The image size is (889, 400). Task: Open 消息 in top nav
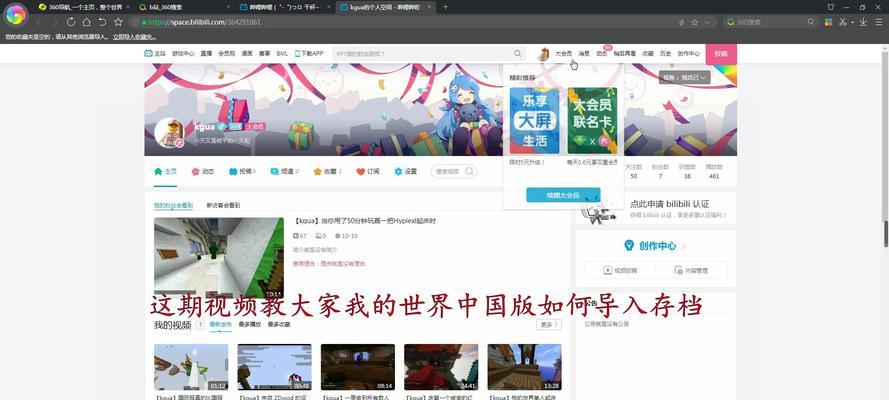click(x=584, y=53)
